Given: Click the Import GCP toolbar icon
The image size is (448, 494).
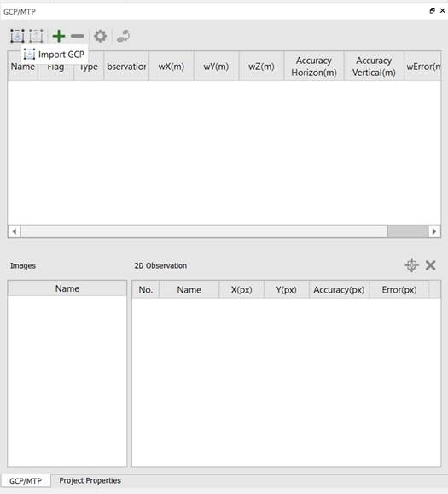Looking at the screenshot, I should 17,36.
